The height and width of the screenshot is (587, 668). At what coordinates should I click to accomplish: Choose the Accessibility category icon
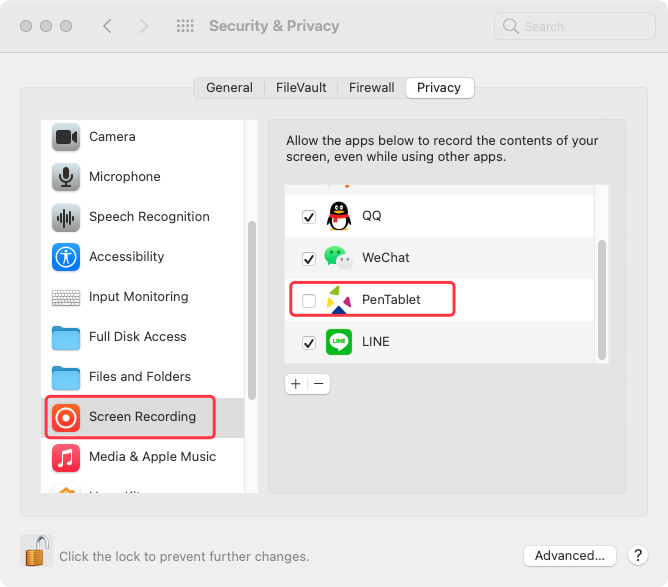[66, 257]
